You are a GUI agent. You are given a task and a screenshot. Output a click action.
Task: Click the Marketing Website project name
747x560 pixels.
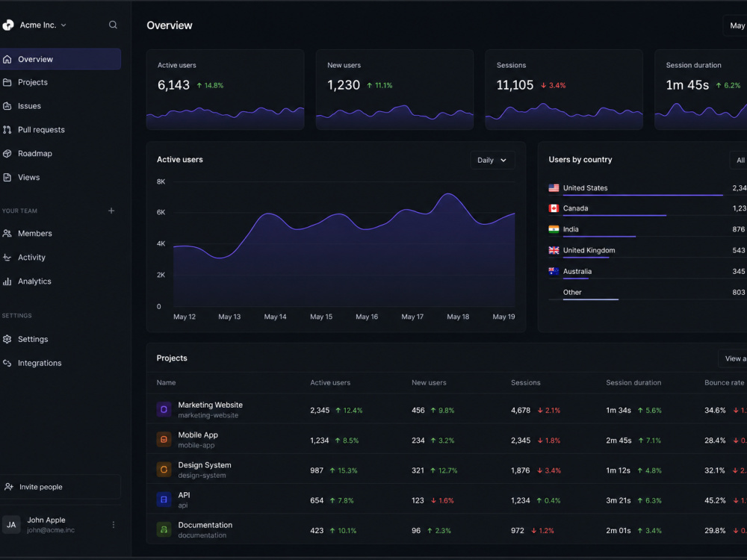[x=210, y=405]
